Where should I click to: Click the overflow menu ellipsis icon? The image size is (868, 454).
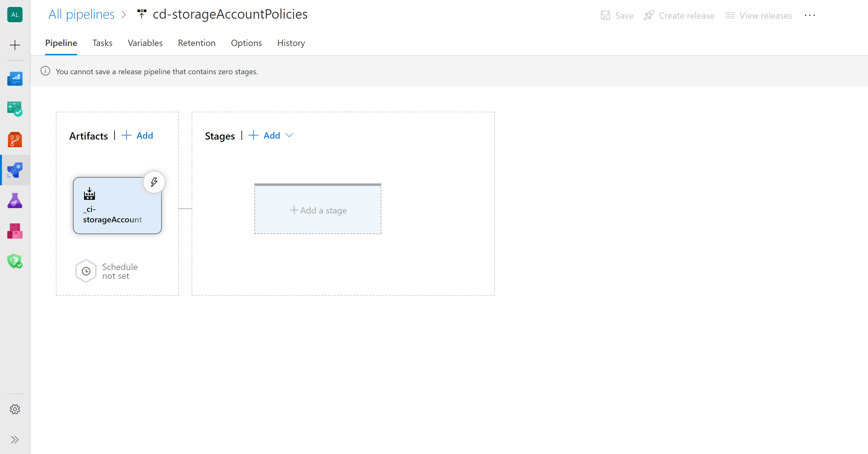click(x=810, y=16)
